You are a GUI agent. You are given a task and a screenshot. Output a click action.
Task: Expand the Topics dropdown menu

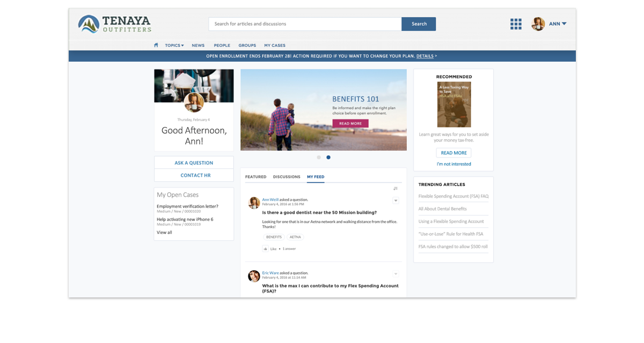click(174, 46)
